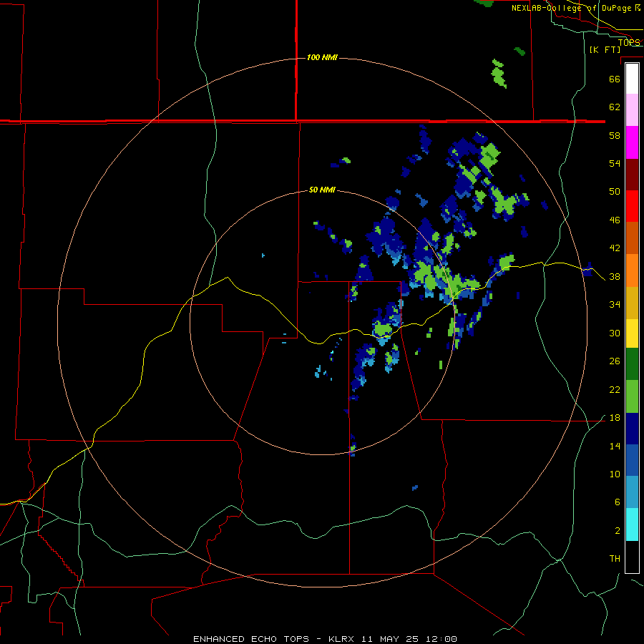Click the KLRX station identifier
This screenshot has height=644, width=644.
click(343, 639)
